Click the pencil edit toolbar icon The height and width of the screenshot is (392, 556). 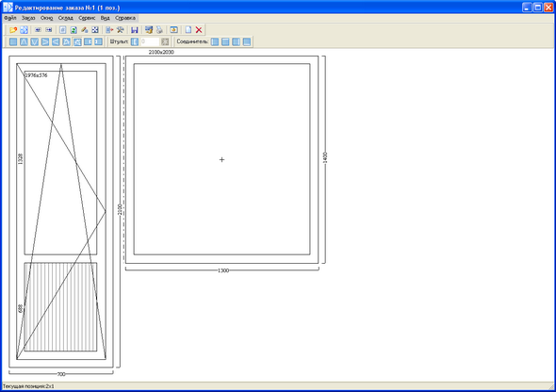[x=84, y=30]
